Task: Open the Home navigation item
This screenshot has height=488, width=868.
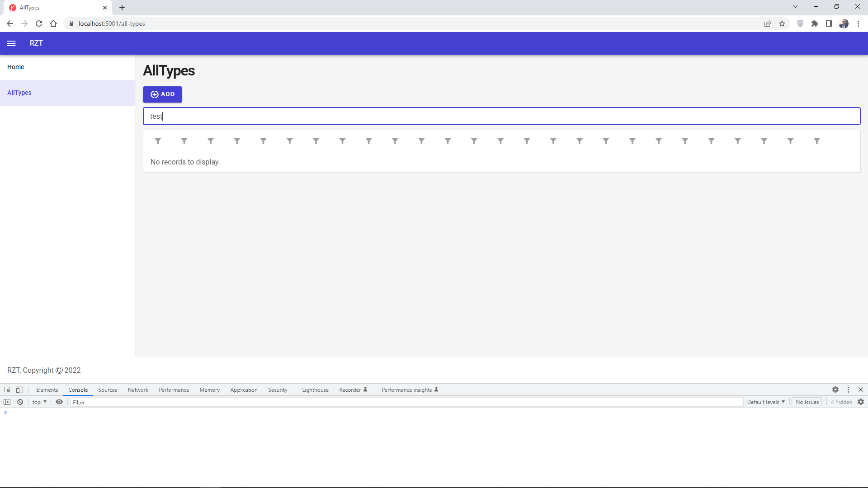Action: click(x=67, y=67)
